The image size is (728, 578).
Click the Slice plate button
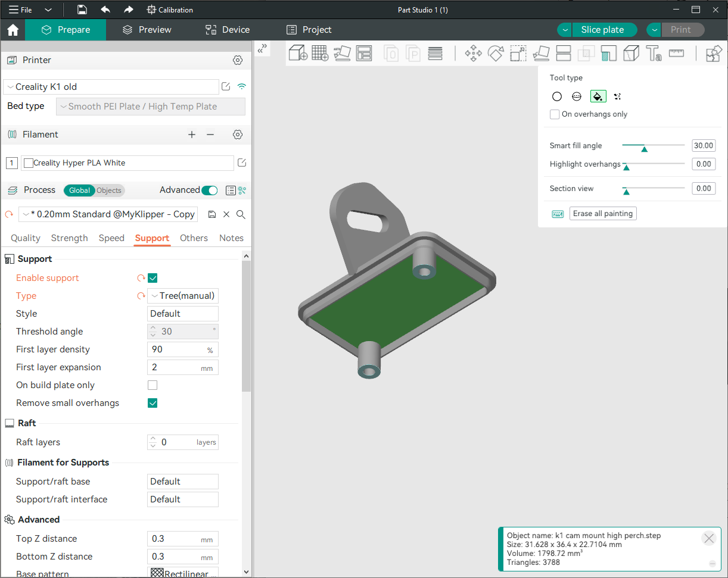coord(602,30)
